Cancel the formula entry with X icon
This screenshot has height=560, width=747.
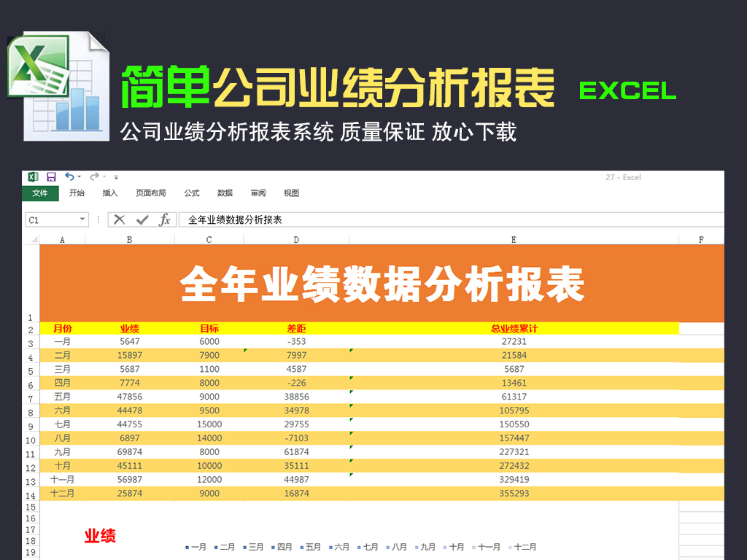120,219
